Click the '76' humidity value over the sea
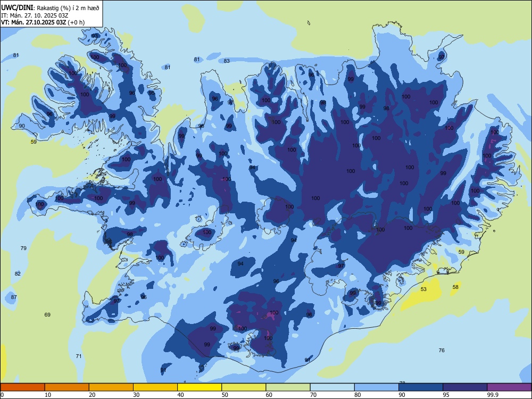The height and width of the screenshot is (399, 532). point(442,350)
